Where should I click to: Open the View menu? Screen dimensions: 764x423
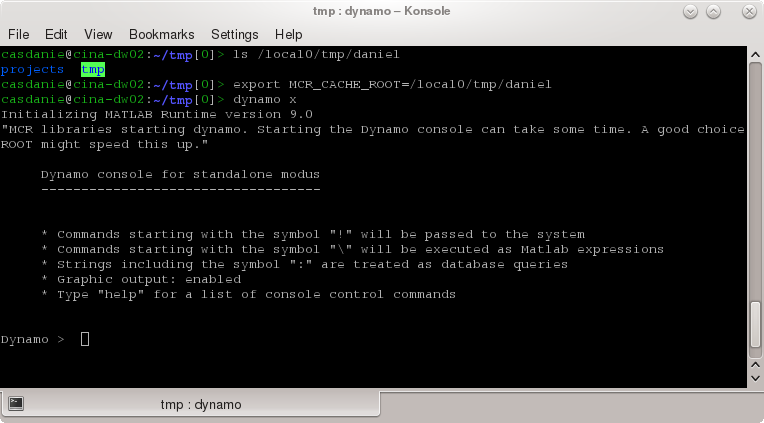coord(98,35)
